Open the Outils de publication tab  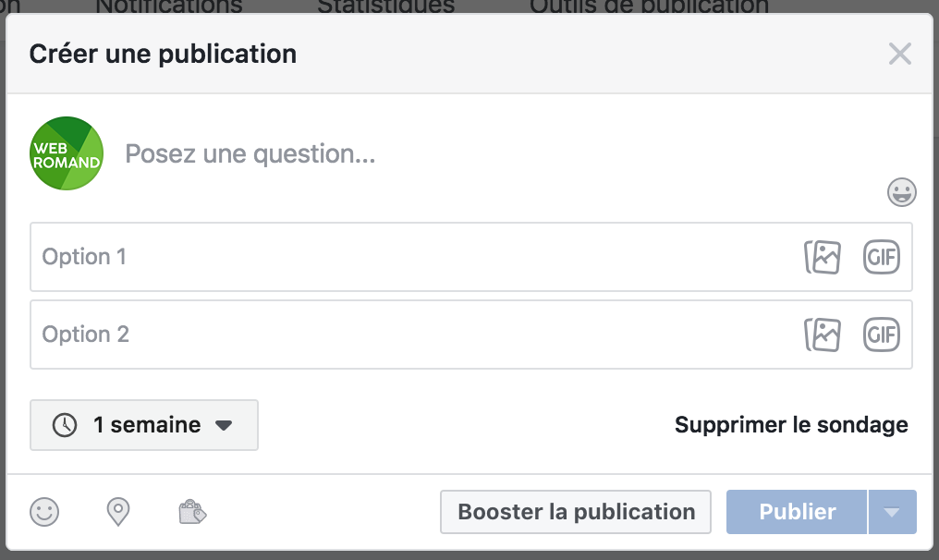[x=649, y=6]
